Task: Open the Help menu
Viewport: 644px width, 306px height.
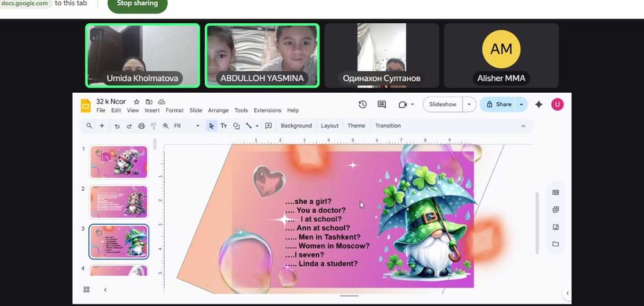Action: tap(293, 111)
